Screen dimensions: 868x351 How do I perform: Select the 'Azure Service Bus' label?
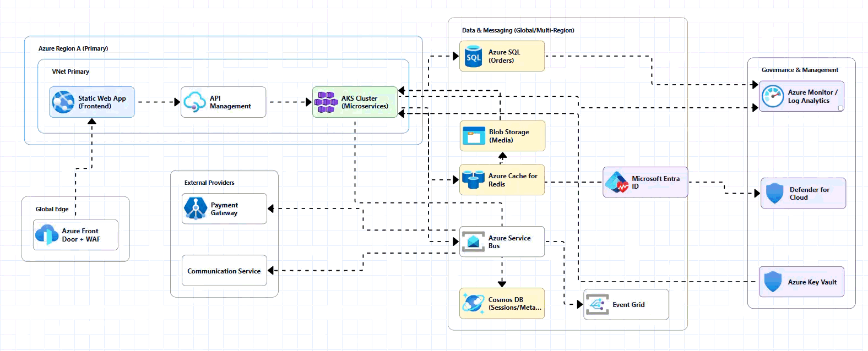click(x=509, y=242)
